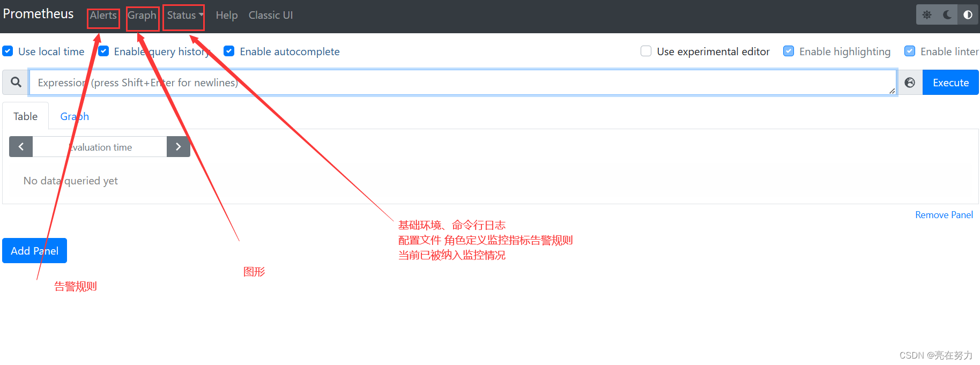Select the Table tab
The height and width of the screenshot is (365, 980).
click(25, 116)
